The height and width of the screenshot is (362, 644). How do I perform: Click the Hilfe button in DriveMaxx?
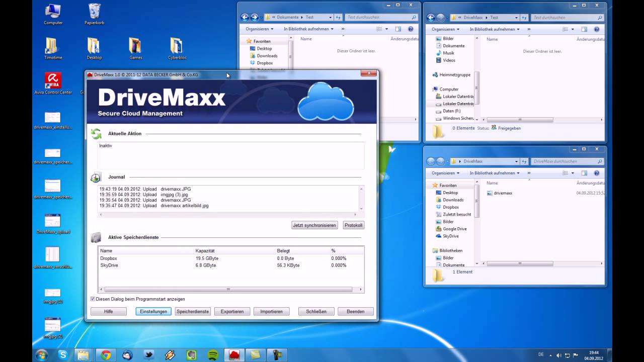pos(109,312)
